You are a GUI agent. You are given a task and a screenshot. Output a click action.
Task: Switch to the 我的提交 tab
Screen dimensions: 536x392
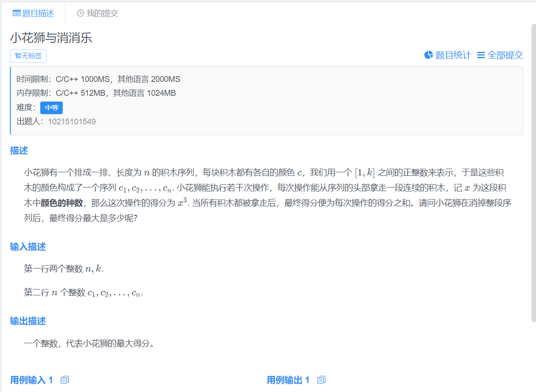point(102,13)
